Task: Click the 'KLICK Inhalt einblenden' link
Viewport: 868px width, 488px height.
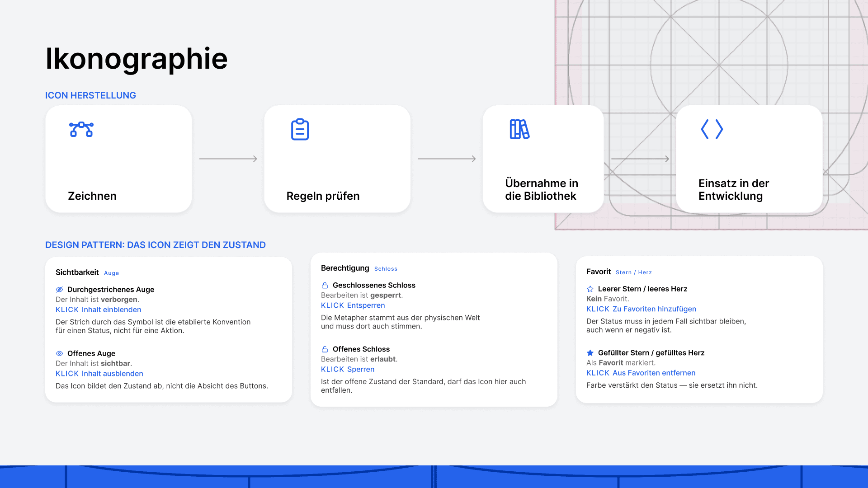Action: (x=99, y=310)
